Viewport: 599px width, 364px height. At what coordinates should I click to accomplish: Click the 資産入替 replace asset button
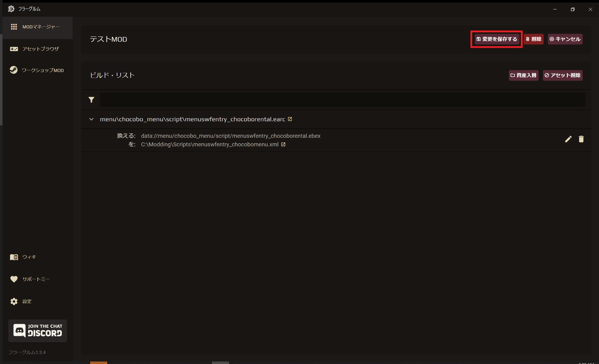coord(523,75)
